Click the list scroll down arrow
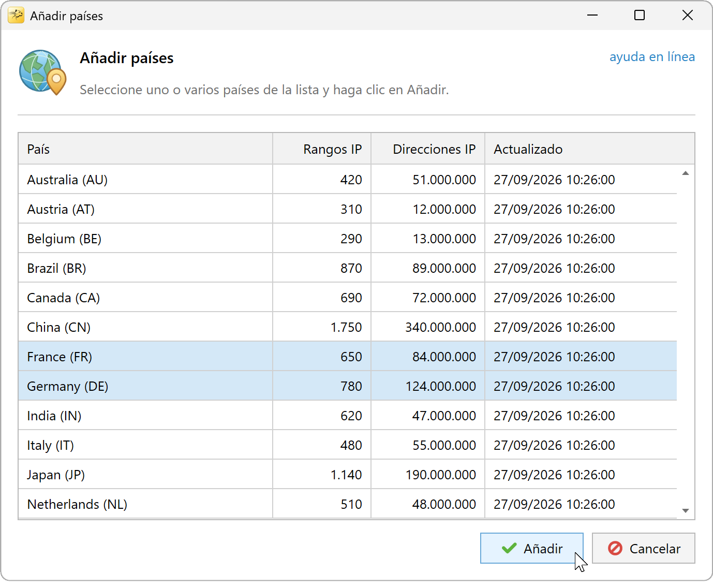This screenshot has width=713, height=588. click(x=686, y=511)
